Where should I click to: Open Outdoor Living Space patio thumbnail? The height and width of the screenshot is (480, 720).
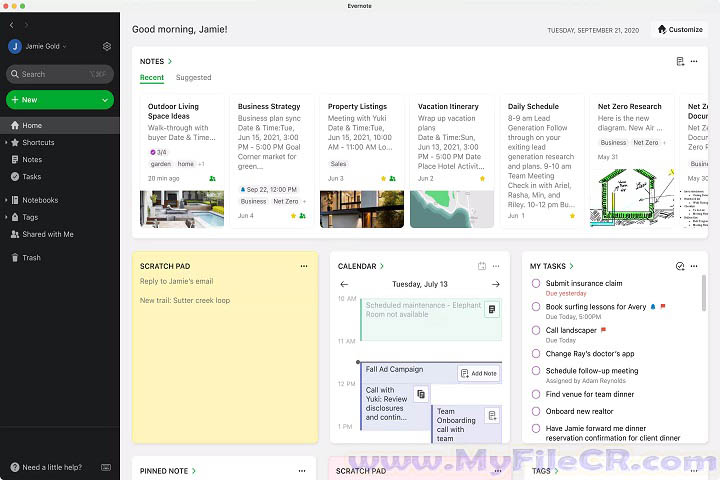tap(182, 209)
